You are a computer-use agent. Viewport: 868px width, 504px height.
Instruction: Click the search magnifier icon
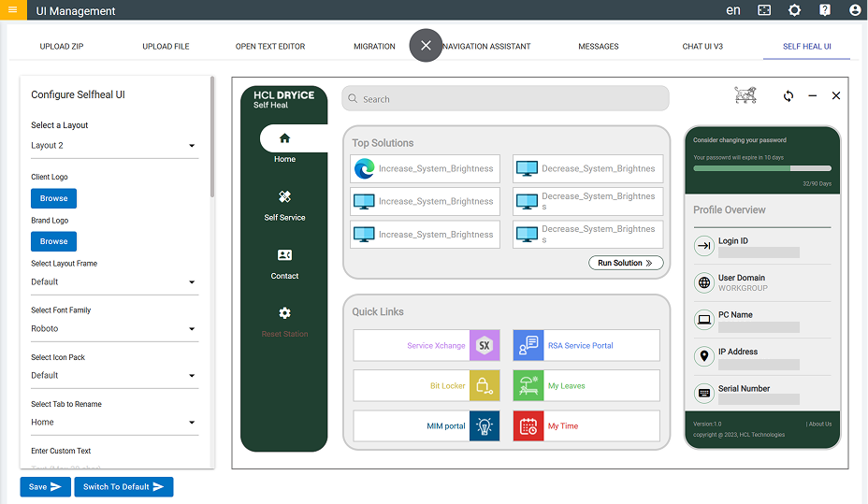coord(353,98)
